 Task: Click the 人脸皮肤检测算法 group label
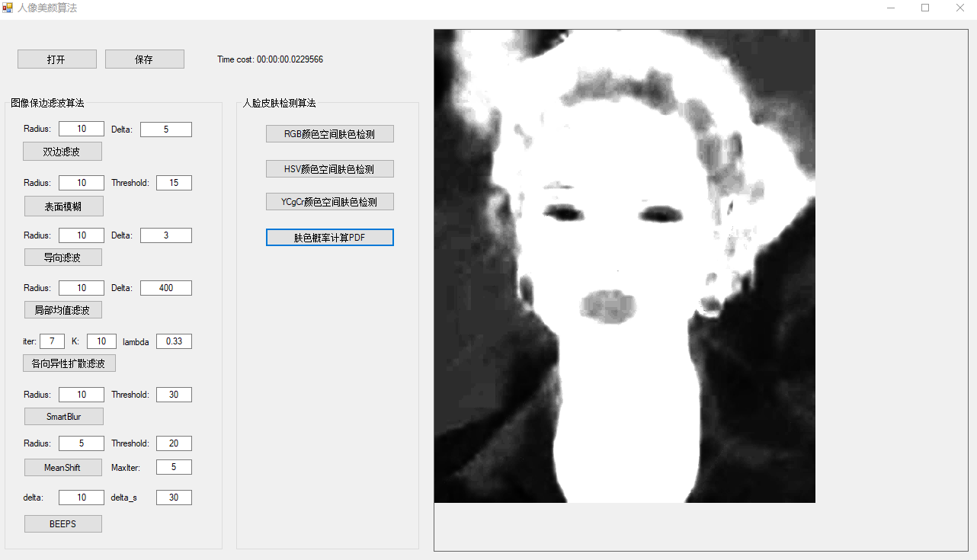coord(279,103)
